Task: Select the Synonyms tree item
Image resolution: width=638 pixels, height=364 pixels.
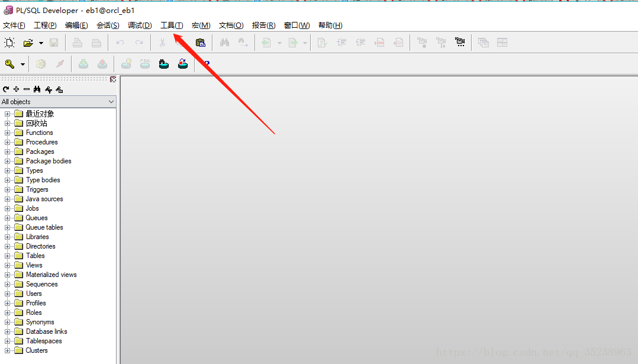Action: click(40, 322)
